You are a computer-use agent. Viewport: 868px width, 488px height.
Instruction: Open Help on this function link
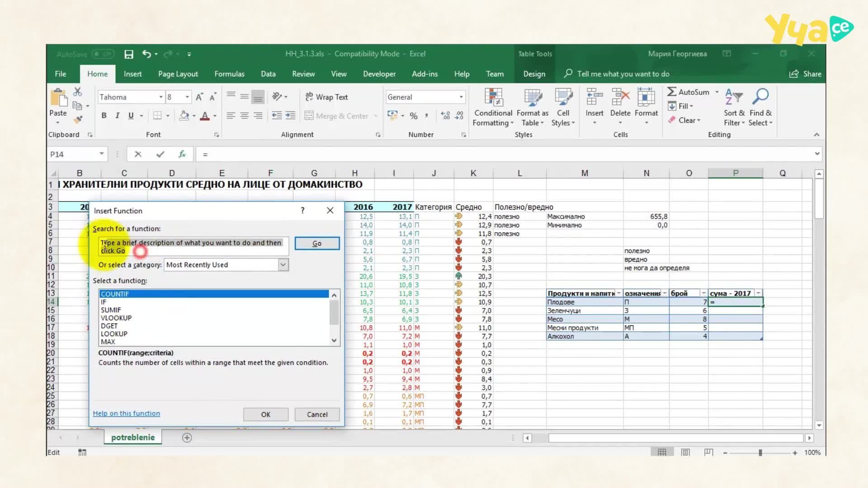point(127,413)
